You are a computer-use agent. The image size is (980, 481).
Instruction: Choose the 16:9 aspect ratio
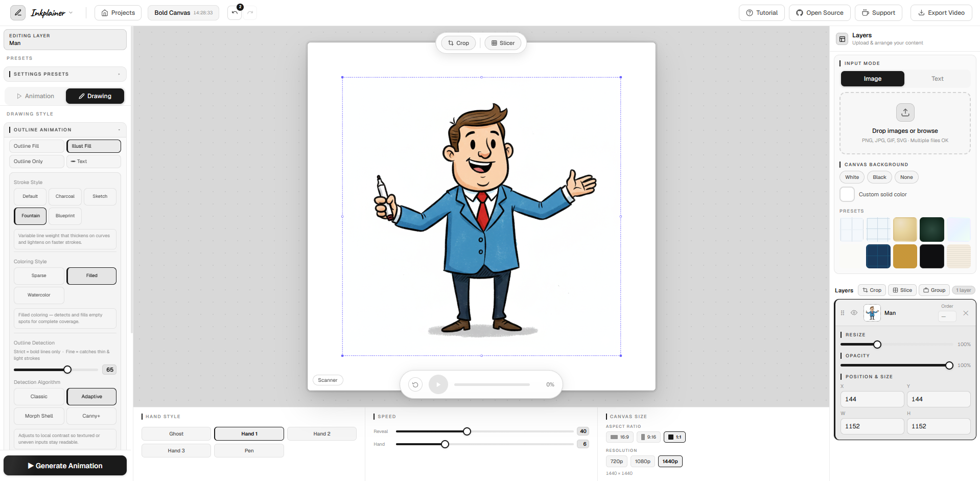pyautogui.click(x=620, y=437)
